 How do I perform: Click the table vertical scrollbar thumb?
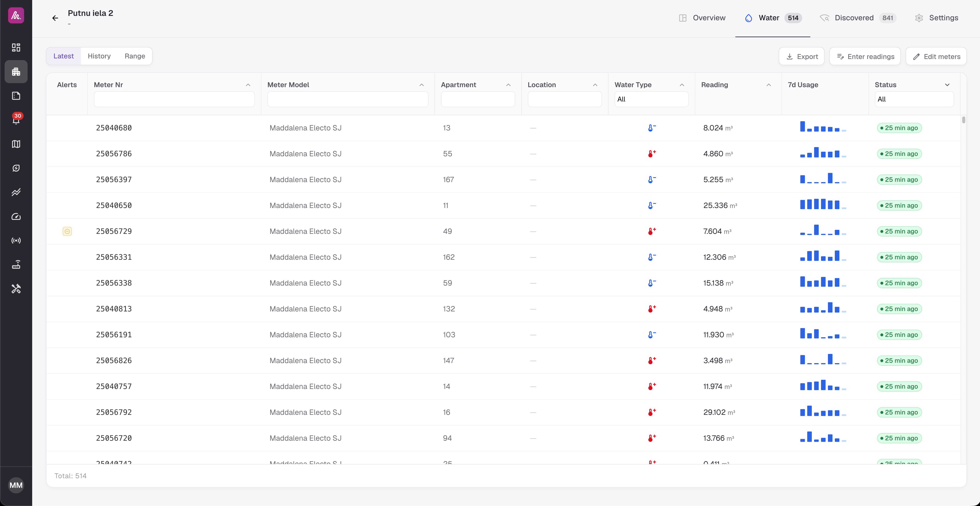coord(964,120)
